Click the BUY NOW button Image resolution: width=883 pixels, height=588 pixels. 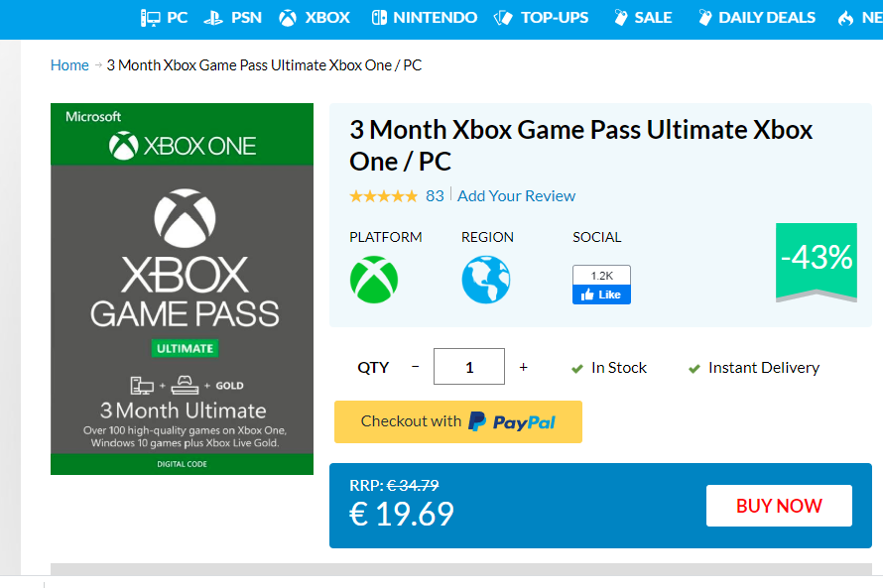pos(779,506)
